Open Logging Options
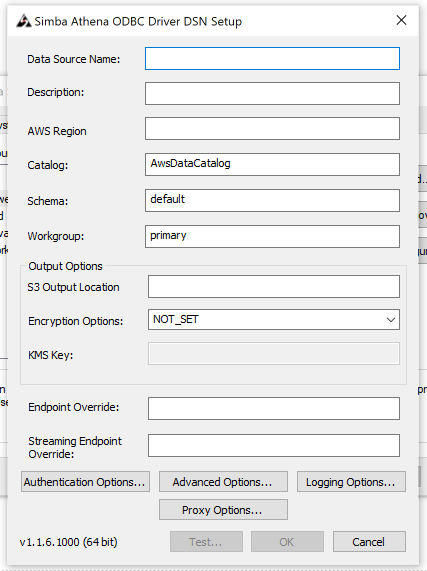The height and width of the screenshot is (571, 427). point(351,482)
